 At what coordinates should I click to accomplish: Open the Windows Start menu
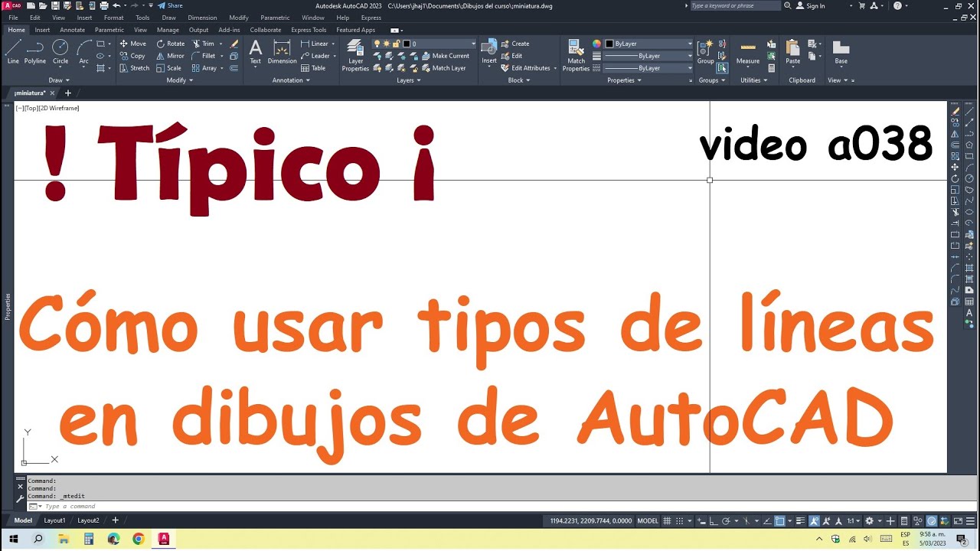13,539
